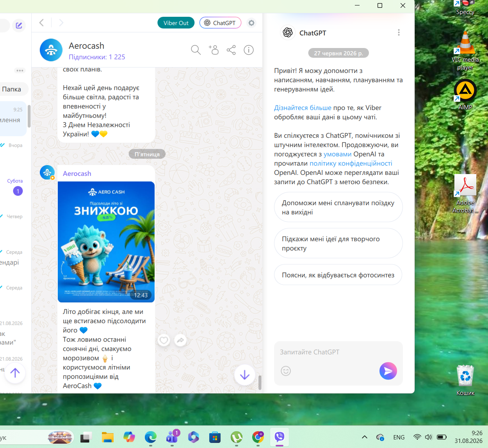Toggle the ChatGPT panel button
Screen dimensions: 488x448
[x=220, y=23]
